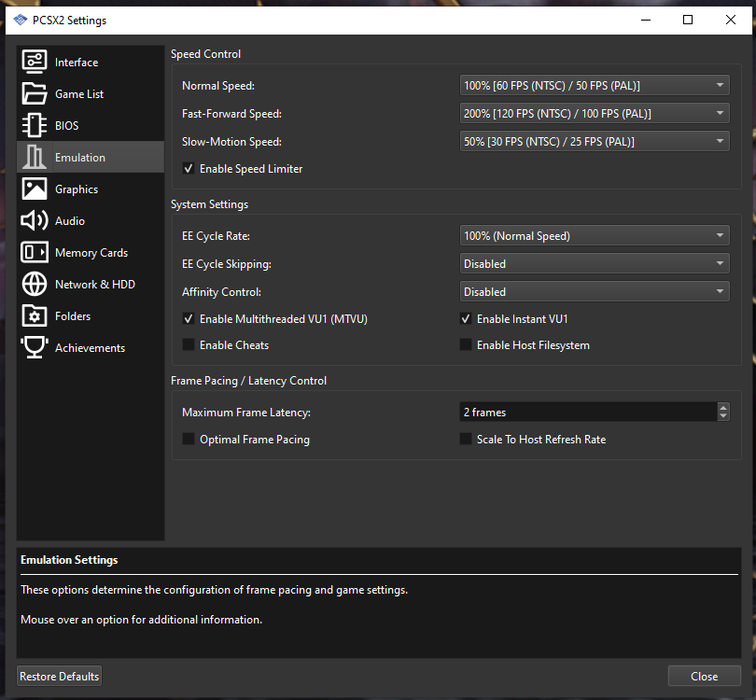This screenshot has height=700, width=756.
Task: Open Graphics settings via picture icon
Action: [x=35, y=189]
